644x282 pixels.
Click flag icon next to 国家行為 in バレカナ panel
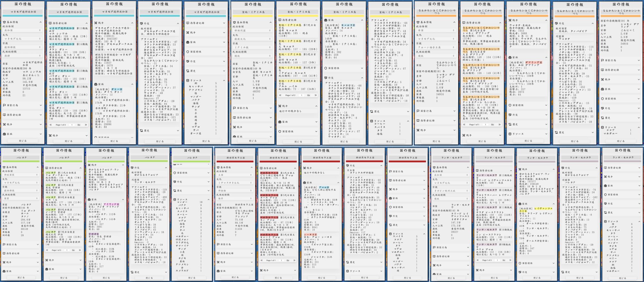[4, 245]
